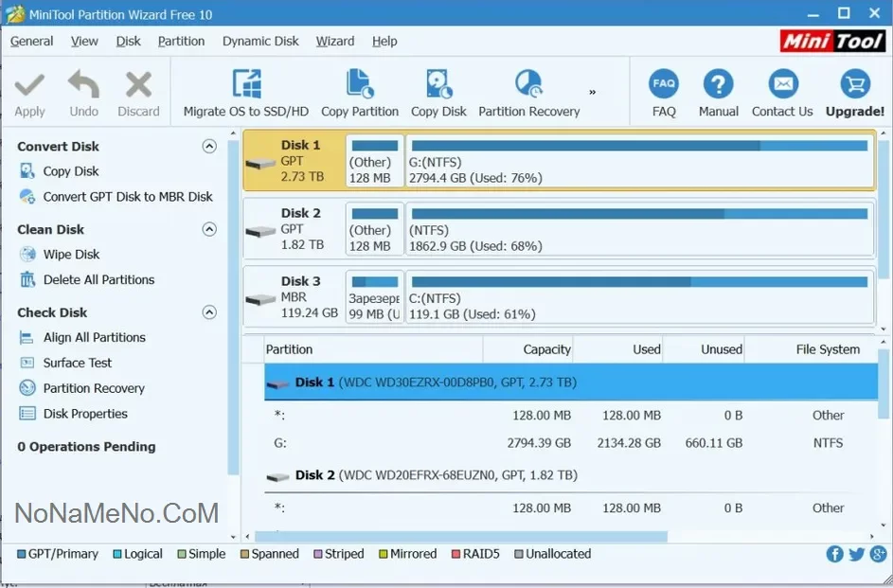The width and height of the screenshot is (893, 588).
Task: Click the Upgrade shopping cart icon
Action: [x=855, y=85]
